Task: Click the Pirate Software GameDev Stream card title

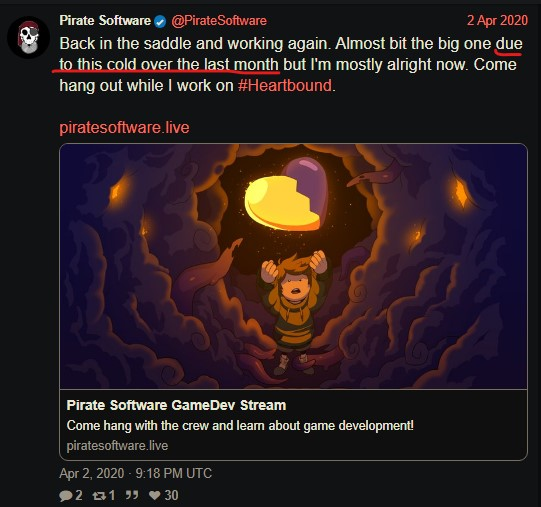Action: tap(176, 405)
